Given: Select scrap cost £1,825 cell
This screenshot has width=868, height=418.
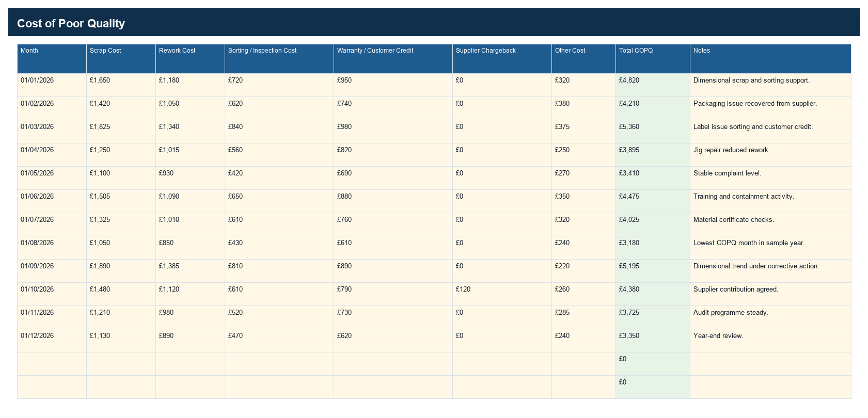Looking at the screenshot, I should tap(121, 132).
